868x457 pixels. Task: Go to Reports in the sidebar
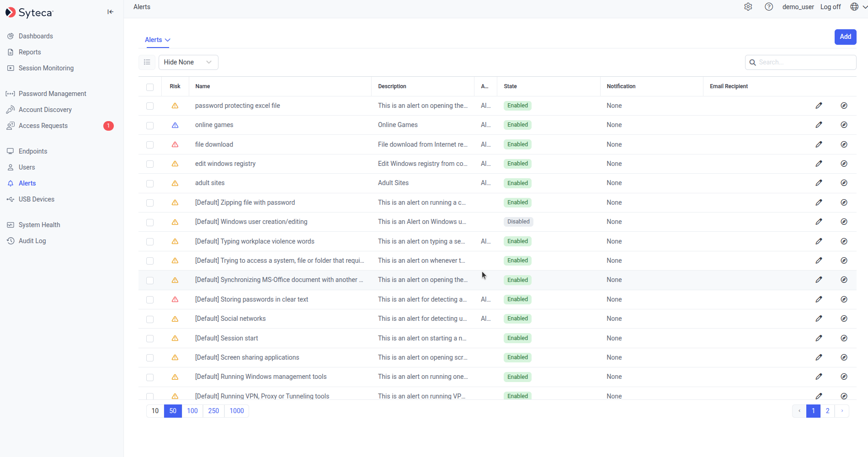[30, 52]
